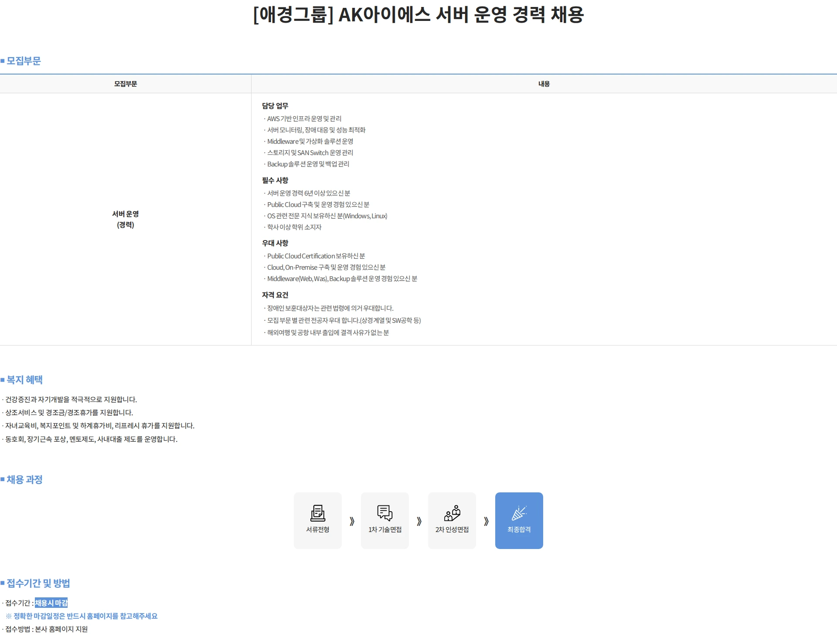Click the blue notice 정확한 마감일정은 반드시 홈페이지를 참고해주세요
This screenshot has width=837, height=644.
82,616
